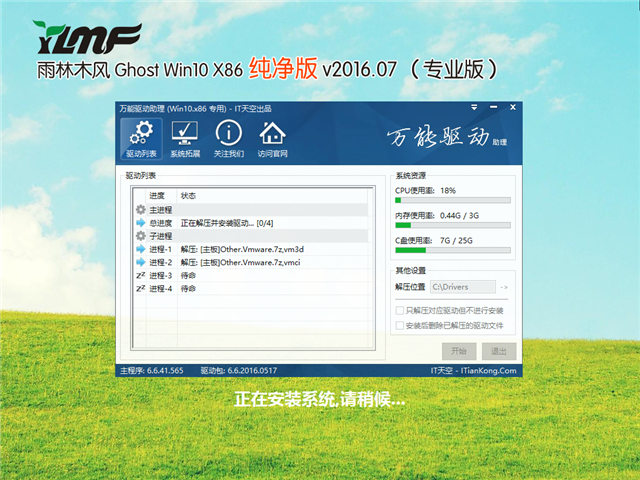Click the browse arrow next to C:\Drivers
640x480 pixels.
click(504, 287)
